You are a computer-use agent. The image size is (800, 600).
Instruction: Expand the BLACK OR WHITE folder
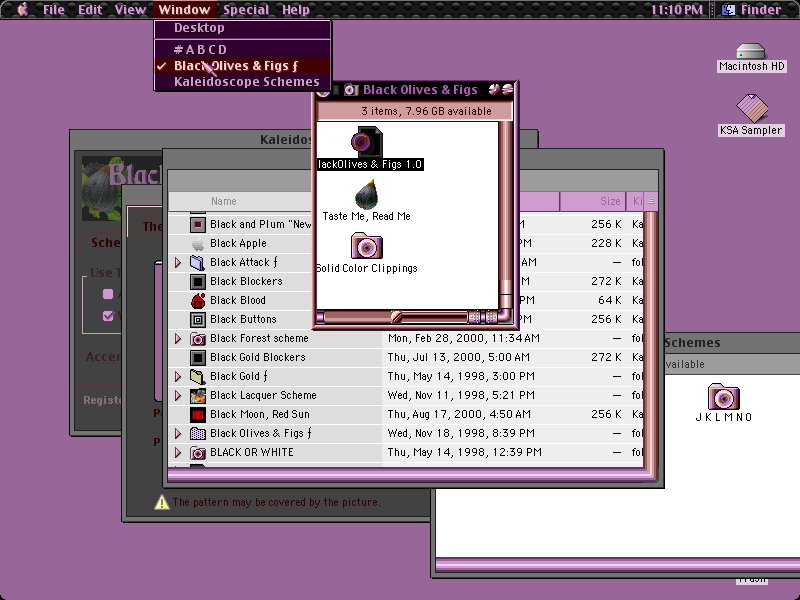coord(178,452)
